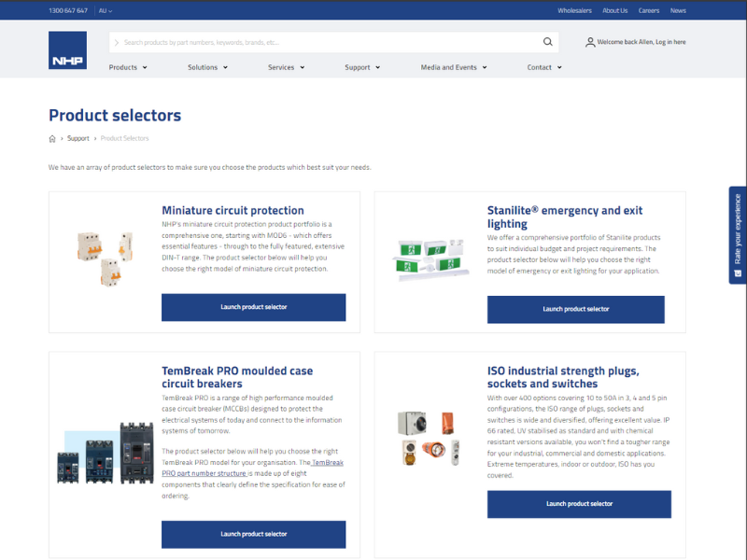Launch TemBreak PRO product selector
This screenshot has height=560, width=747.
pos(253,534)
